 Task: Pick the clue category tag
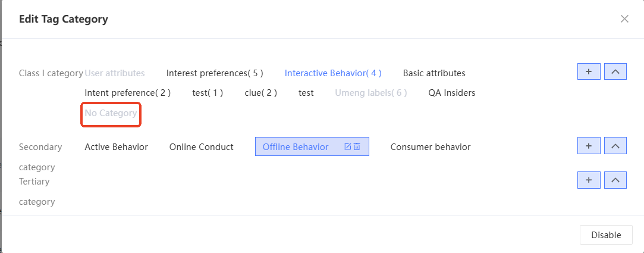(260, 93)
